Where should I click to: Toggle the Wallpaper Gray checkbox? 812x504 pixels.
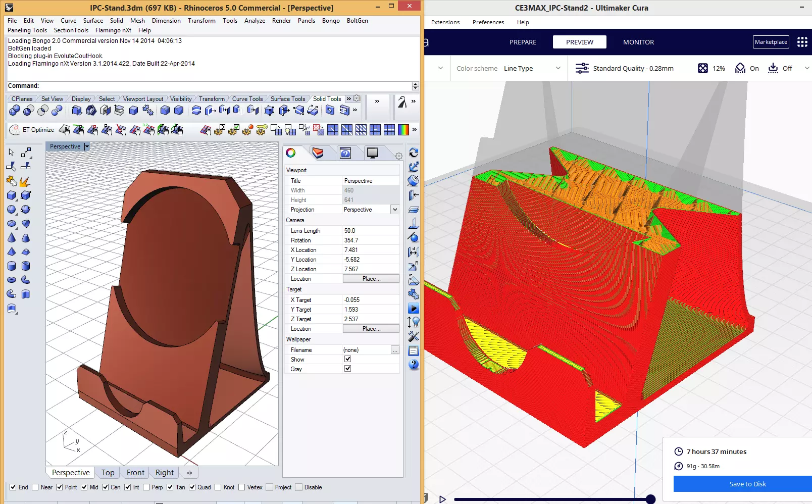(x=347, y=369)
